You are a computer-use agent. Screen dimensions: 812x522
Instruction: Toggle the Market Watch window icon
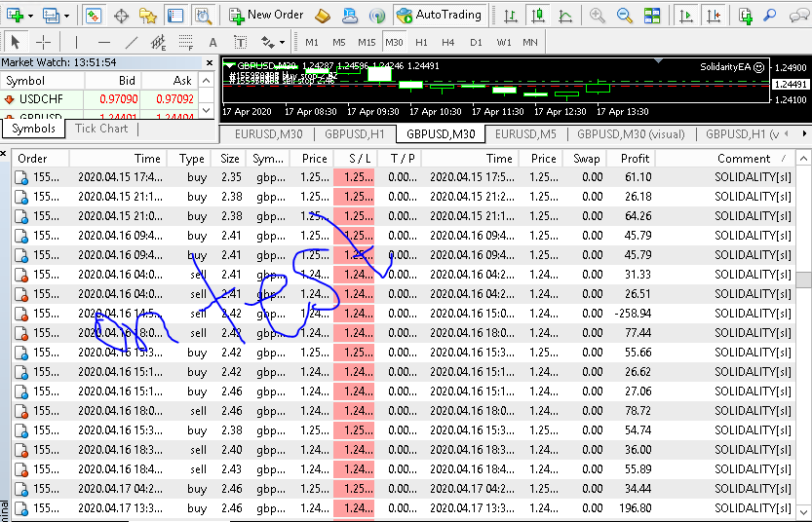(x=94, y=16)
